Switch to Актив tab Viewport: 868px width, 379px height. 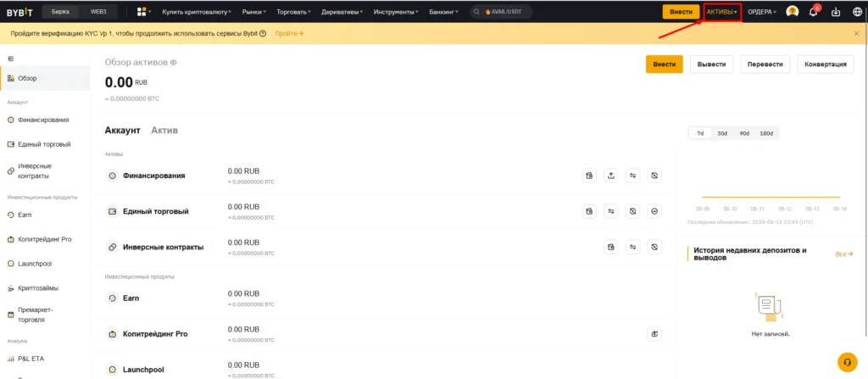pos(164,131)
